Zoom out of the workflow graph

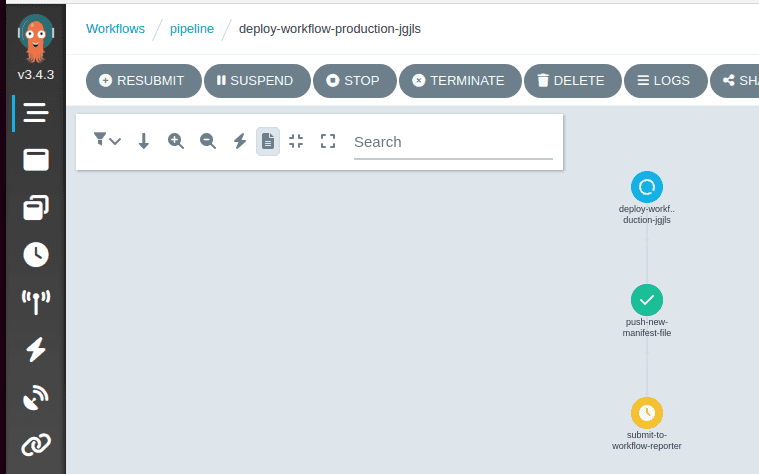pos(208,141)
